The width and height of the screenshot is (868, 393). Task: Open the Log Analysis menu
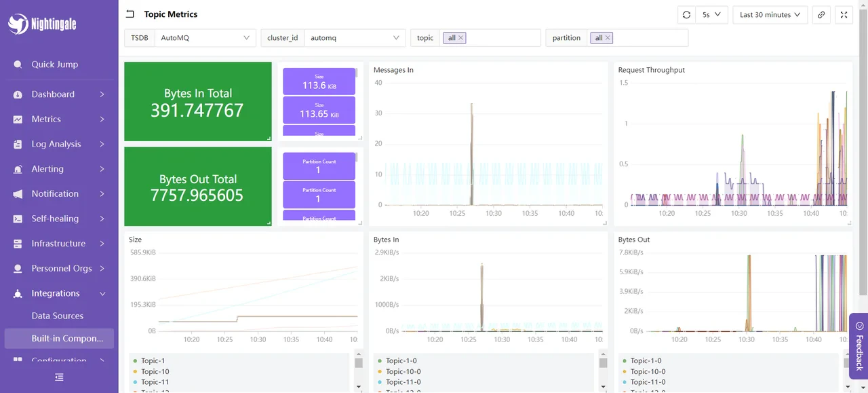pyautogui.click(x=57, y=144)
